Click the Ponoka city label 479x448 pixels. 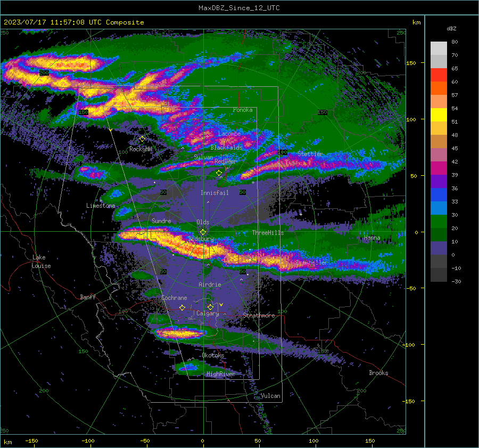(243, 110)
